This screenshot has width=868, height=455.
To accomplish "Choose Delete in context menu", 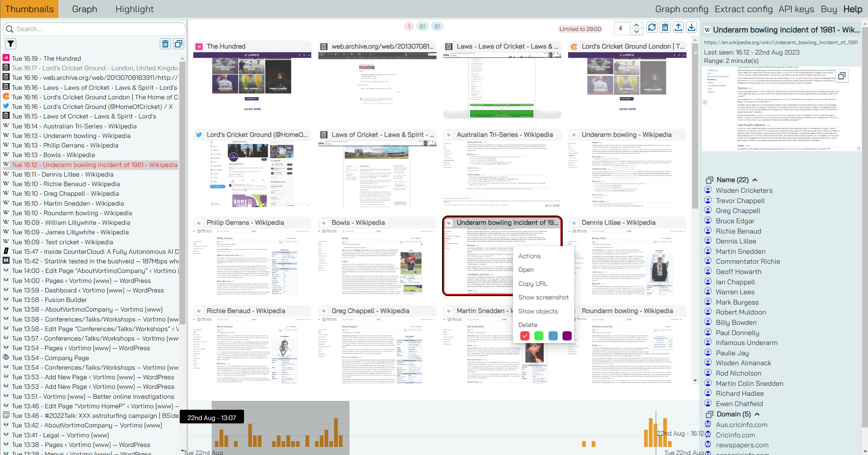I will pos(528,325).
